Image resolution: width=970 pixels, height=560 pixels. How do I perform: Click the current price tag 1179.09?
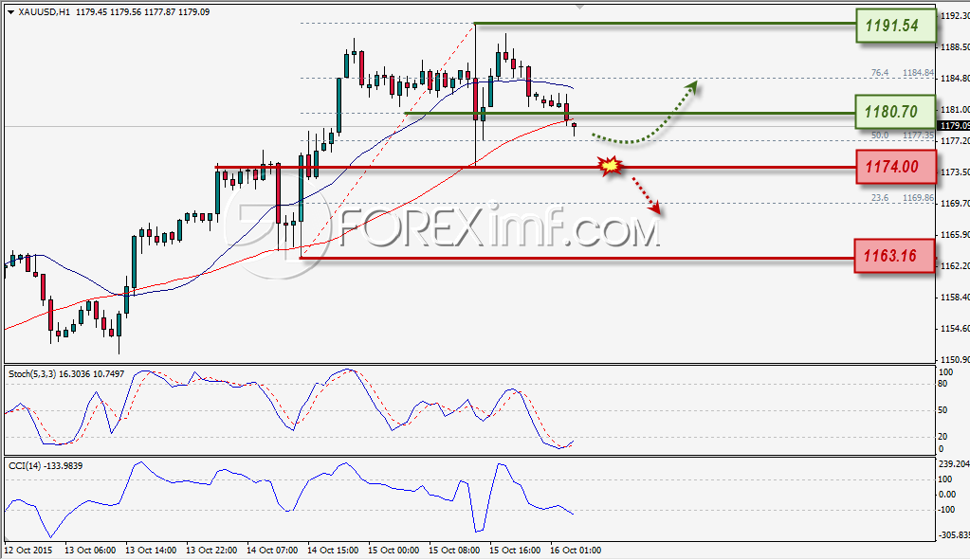(x=954, y=125)
